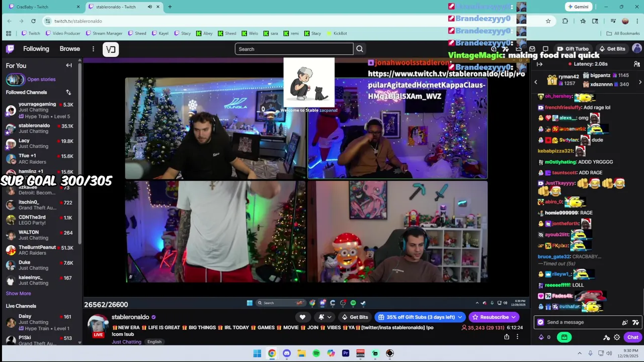Toggle the notification bell for stableronaldo
Viewport: 644px width, 362px height.
tap(321, 317)
